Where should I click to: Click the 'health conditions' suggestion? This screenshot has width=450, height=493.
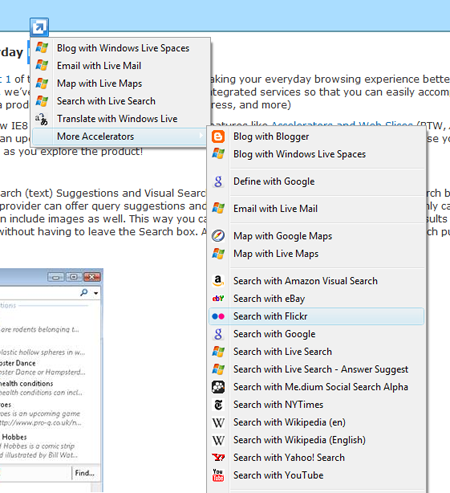click(x=27, y=384)
